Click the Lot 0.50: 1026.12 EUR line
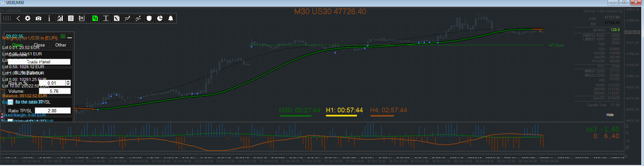644x166 pixels. coord(23,67)
